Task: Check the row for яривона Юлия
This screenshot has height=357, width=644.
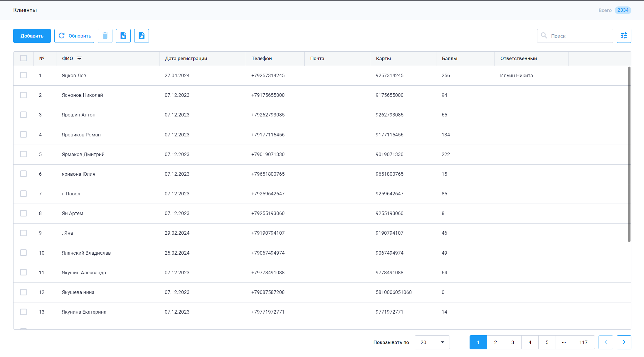Action: pyautogui.click(x=23, y=174)
